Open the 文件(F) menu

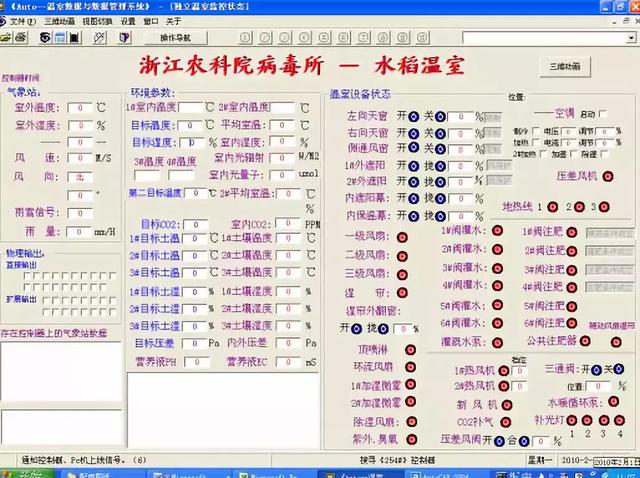pyautogui.click(x=22, y=20)
